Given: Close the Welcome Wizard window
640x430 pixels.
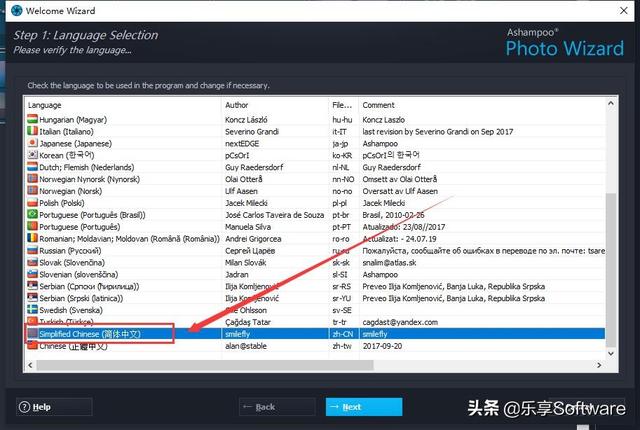Looking at the screenshot, I should 624,11.
